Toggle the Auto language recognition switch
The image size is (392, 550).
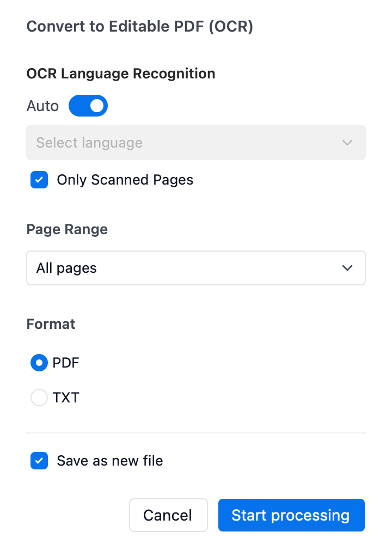point(88,106)
